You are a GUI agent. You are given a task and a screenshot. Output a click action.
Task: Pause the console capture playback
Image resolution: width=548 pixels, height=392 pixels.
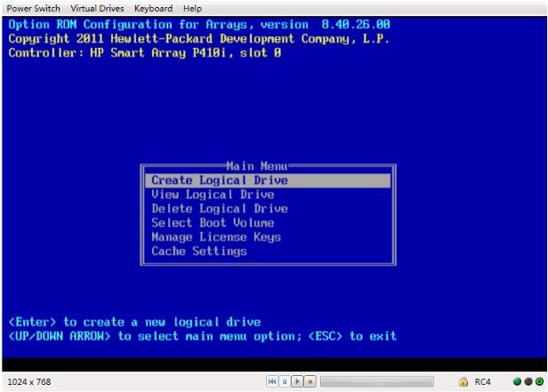click(x=285, y=381)
